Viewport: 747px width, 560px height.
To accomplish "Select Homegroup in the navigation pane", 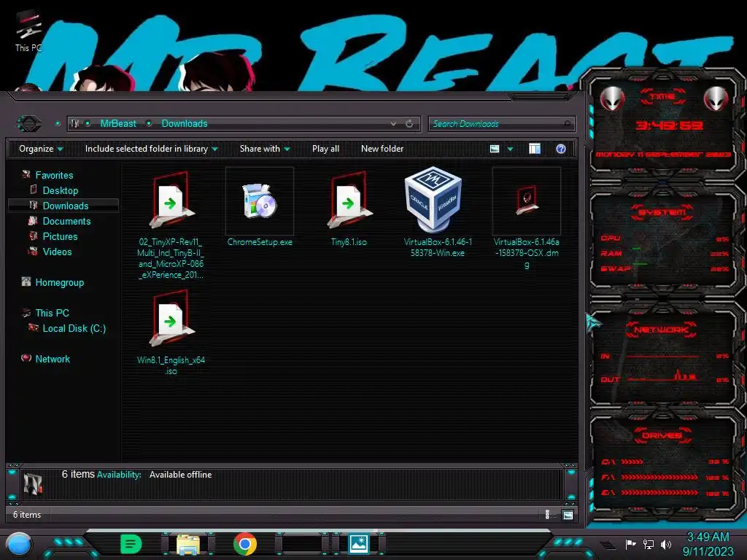I will 60,282.
